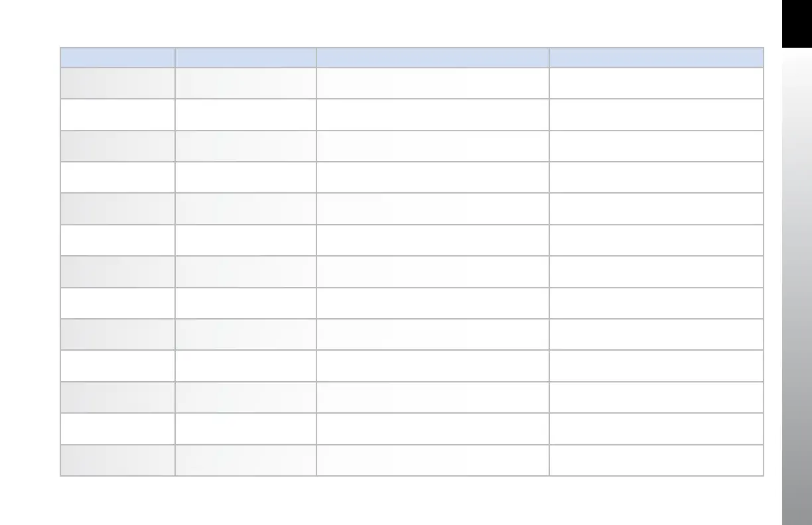This screenshot has height=525, width=812.
Task: Click the first column's blue header cell
Action: click(117, 57)
